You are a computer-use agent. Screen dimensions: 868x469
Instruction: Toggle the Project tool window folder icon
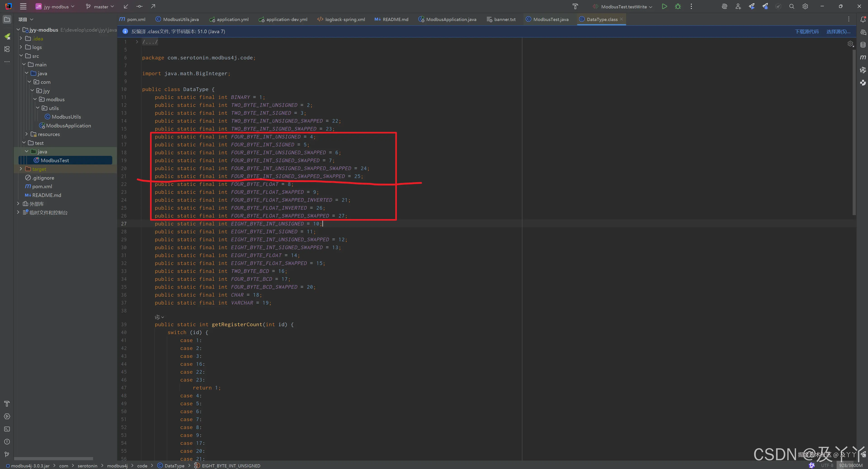coord(7,19)
